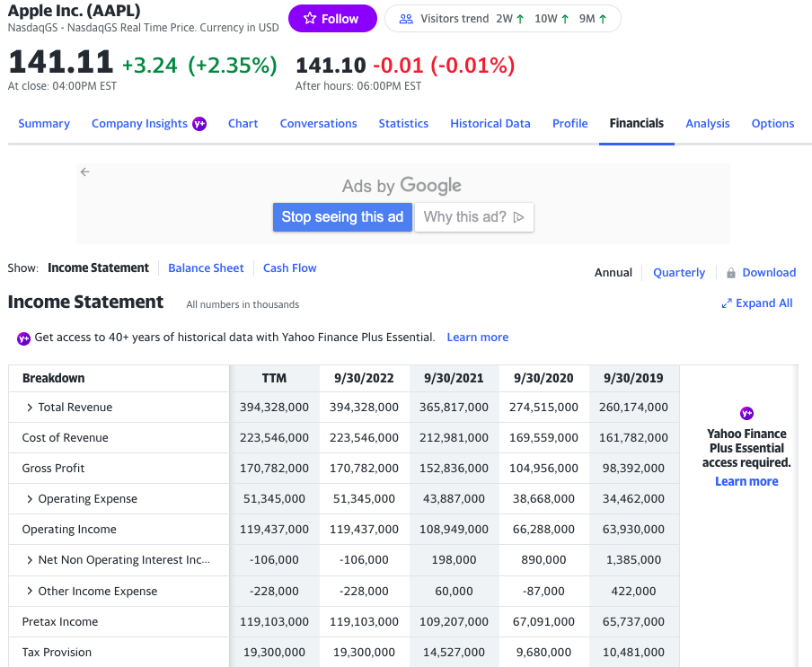Select Income Statement view
The height and width of the screenshot is (667, 812).
pyautogui.click(x=98, y=268)
